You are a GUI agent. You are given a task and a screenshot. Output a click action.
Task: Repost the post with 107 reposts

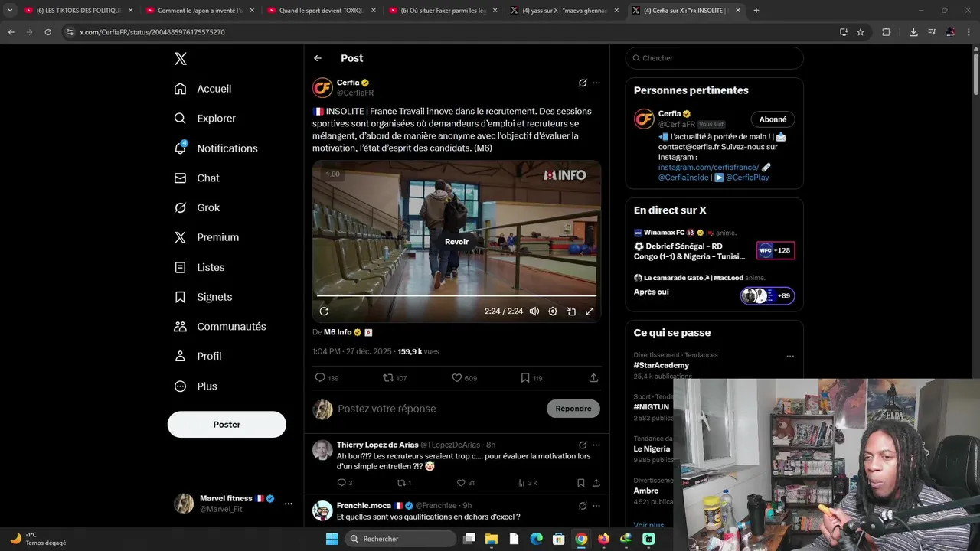click(395, 378)
